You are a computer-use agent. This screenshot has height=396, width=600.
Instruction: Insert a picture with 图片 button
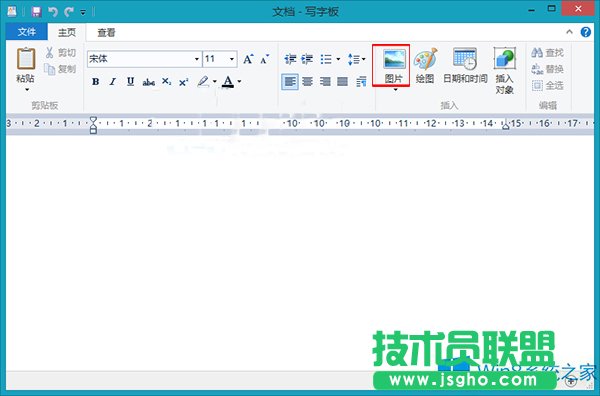coord(394,65)
